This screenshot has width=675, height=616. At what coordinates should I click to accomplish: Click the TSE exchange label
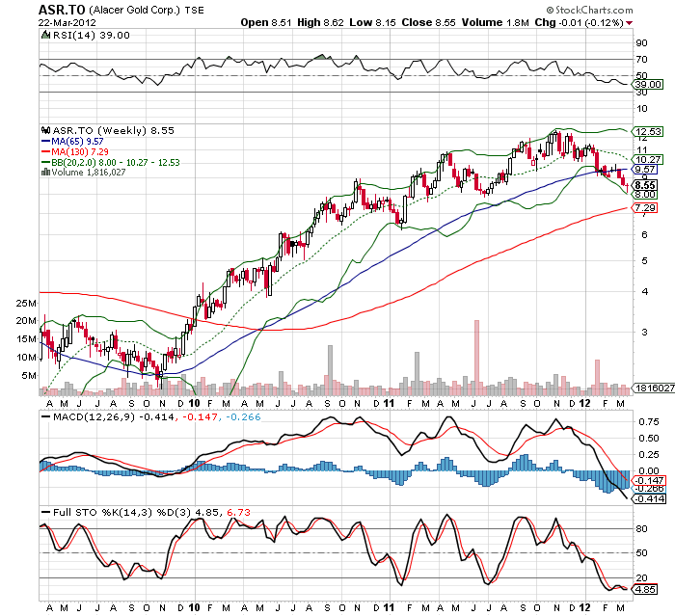click(194, 10)
